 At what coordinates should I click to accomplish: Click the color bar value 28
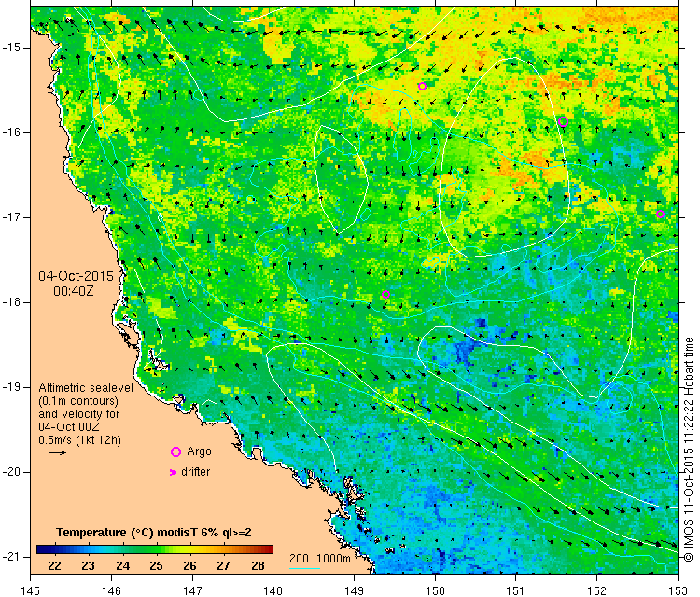(258, 566)
